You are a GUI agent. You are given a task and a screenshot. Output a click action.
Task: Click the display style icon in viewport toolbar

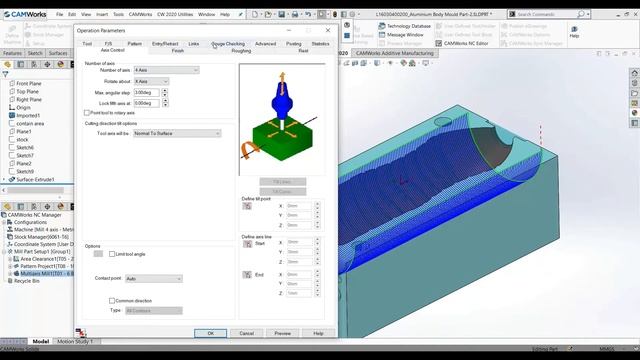pos(377,63)
